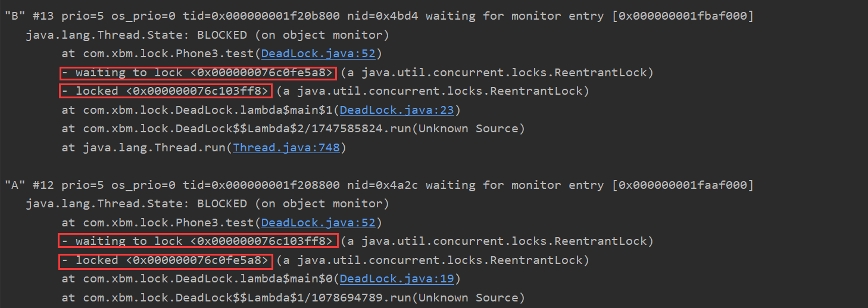Click thread B's locked 0x000000076c103ff8 box
The width and height of the screenshot is (868, 308).
click(166, 91)
